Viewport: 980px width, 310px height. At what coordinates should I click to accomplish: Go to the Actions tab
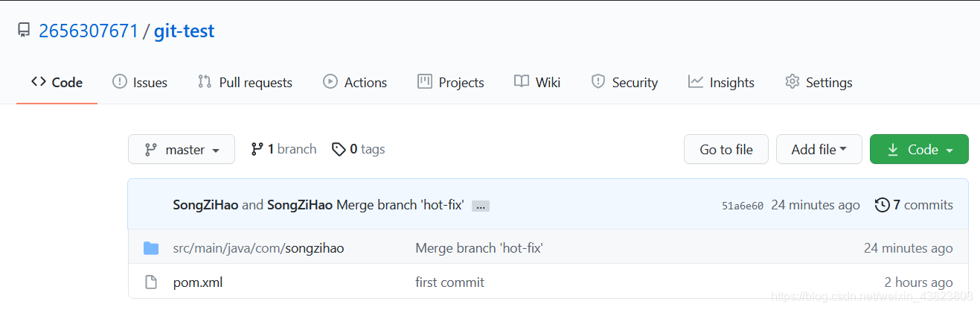[x=355, y=82]
